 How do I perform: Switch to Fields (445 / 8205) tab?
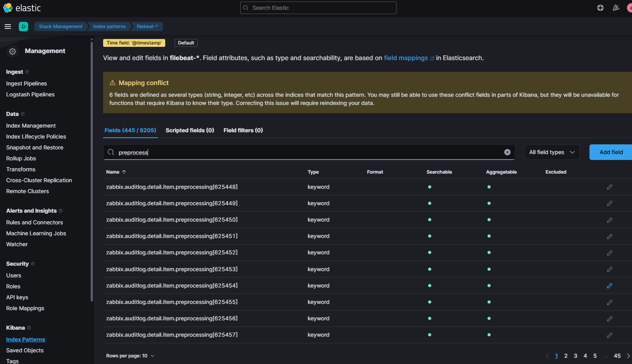[130, 130]
